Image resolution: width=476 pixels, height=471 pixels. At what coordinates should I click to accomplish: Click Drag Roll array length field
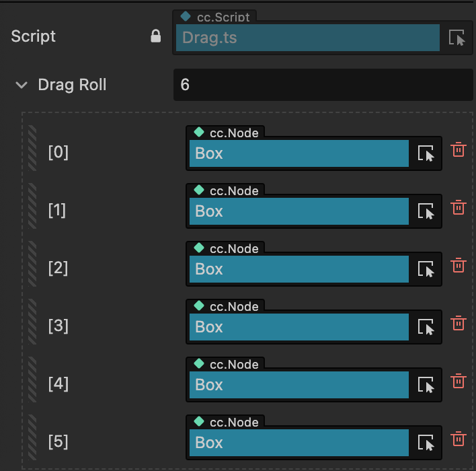pyautogui.click(x=323, y=85)
